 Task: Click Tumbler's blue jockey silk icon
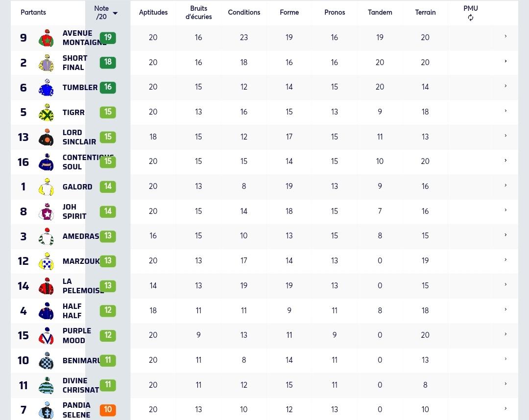point(46,88)
